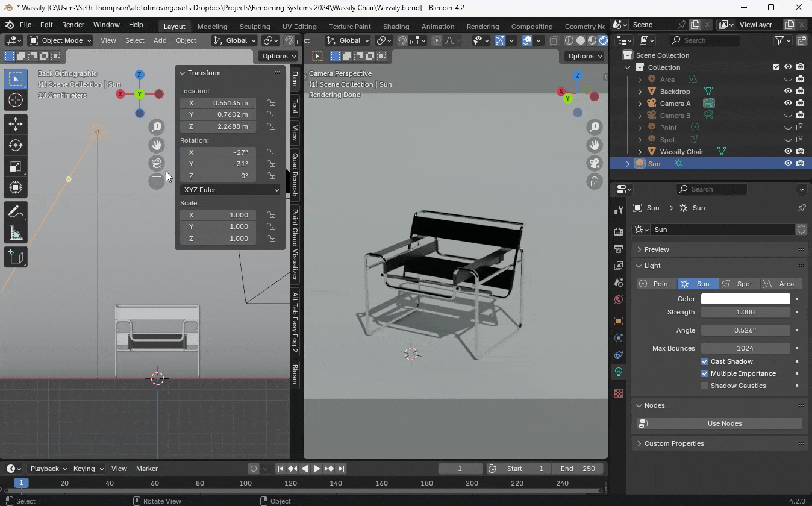812x506 pixels.
Task: Disable Camera A in renders
Action: [x=800, y=104]
